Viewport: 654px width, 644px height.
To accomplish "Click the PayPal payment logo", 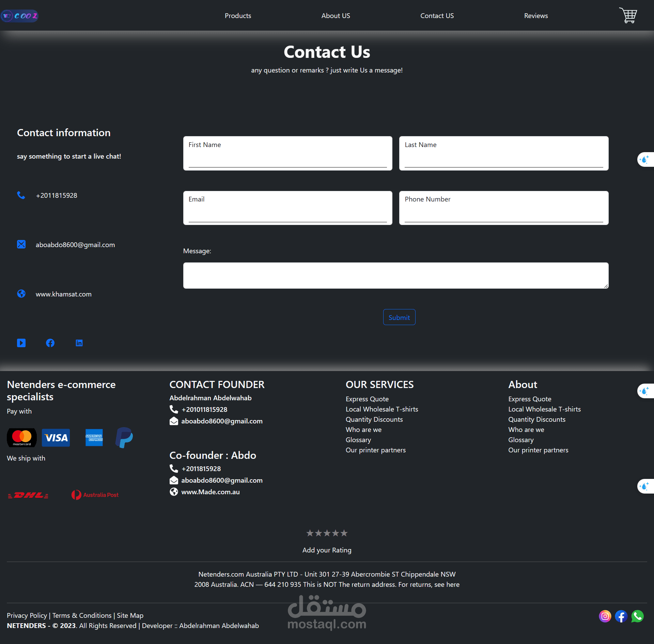I will (124, 437).
